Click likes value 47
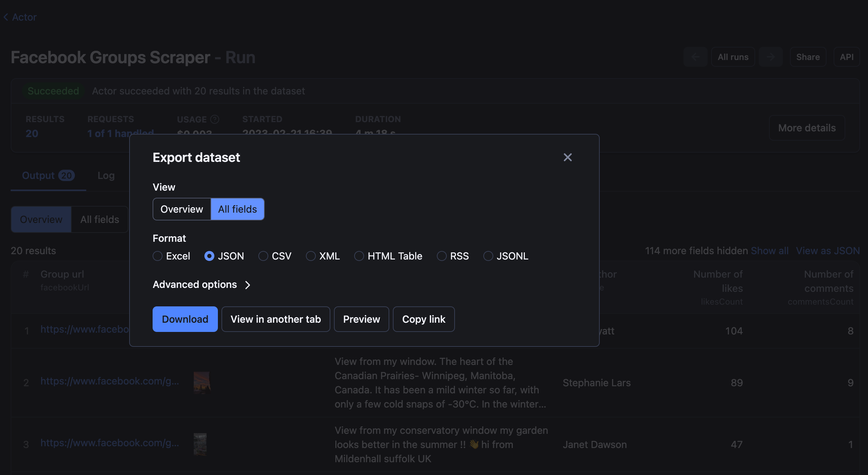 [x=737, y=444]
